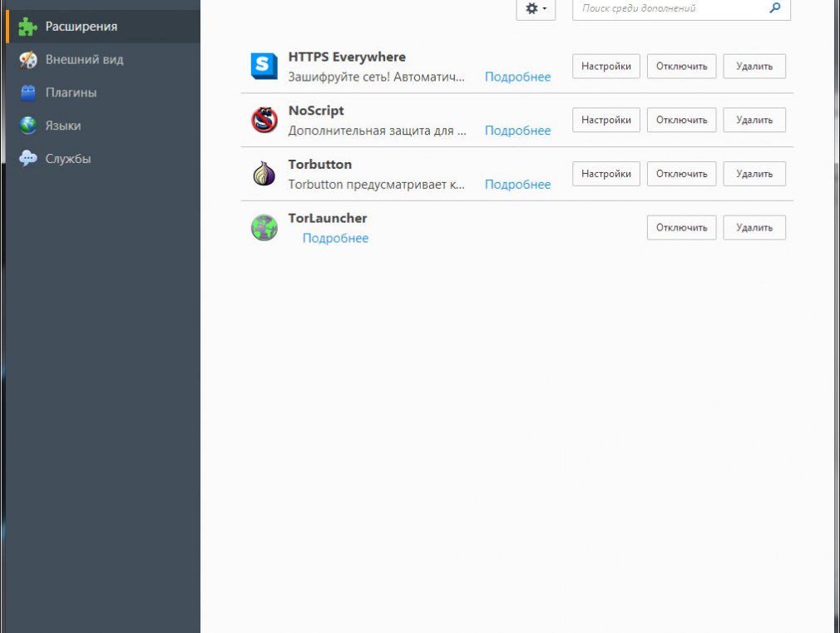Select the Torbutton title text
The image size is (840, 633).
pos(320,164)
